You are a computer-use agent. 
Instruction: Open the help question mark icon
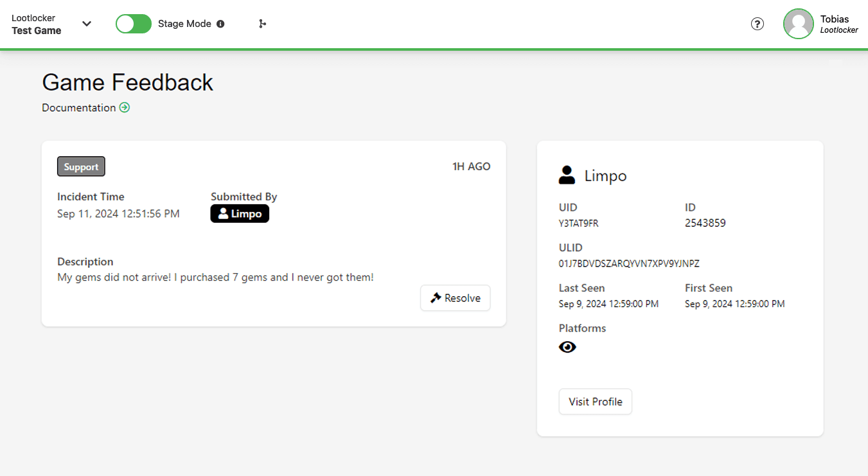pyautogui.click(x=757, y=24)
